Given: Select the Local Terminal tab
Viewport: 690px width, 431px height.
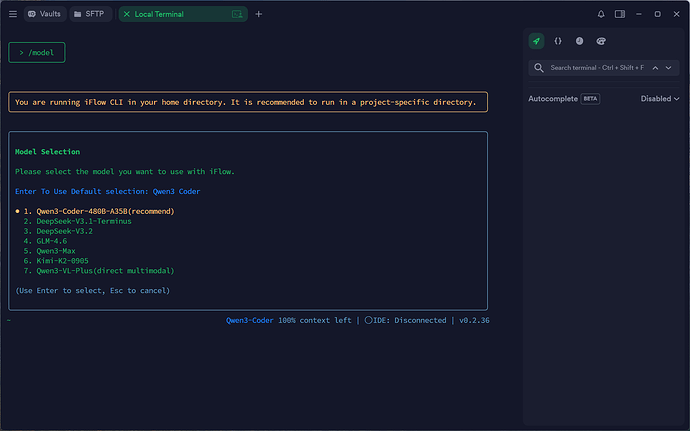Looking at the screenshot, I should point(183,14).
